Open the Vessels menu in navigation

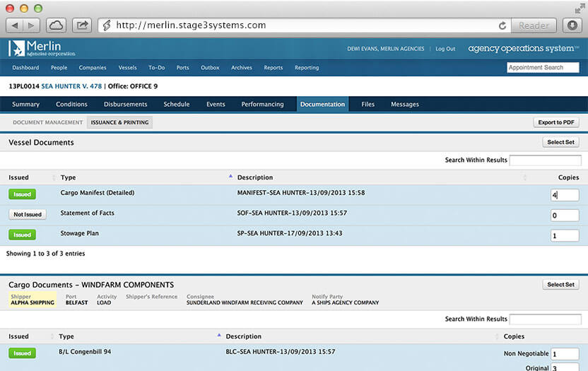[x=127, y=68]
